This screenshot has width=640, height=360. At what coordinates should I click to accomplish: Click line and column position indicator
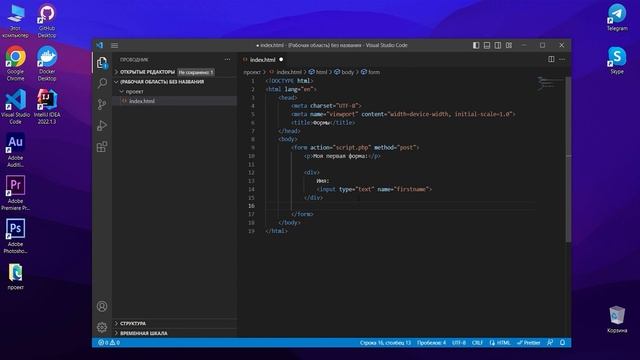click(385, 343)
